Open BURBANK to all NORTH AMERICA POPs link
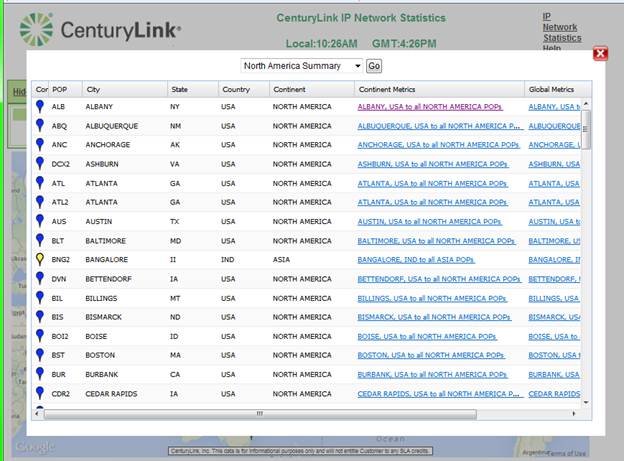The image size is (624, 461). 432,375
